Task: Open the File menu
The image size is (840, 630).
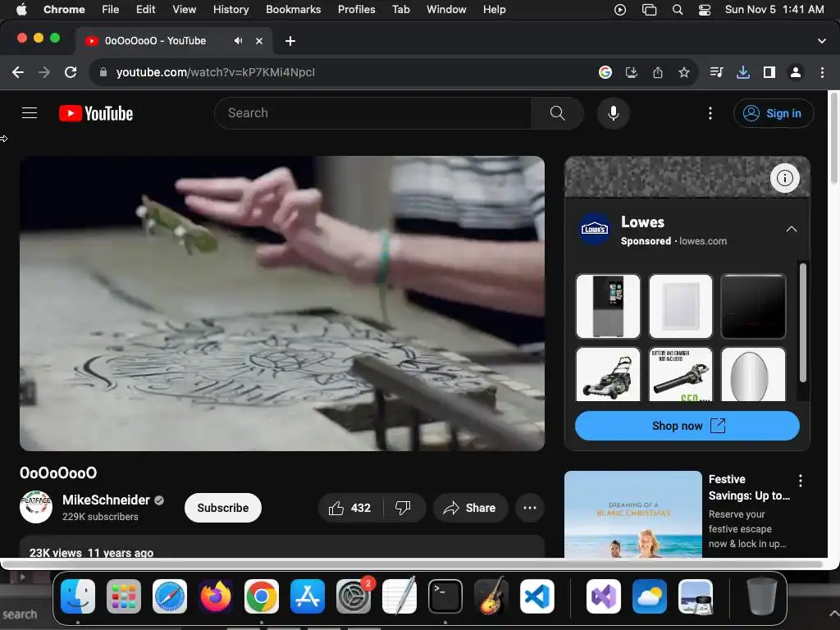Action: tap(111, 9)
